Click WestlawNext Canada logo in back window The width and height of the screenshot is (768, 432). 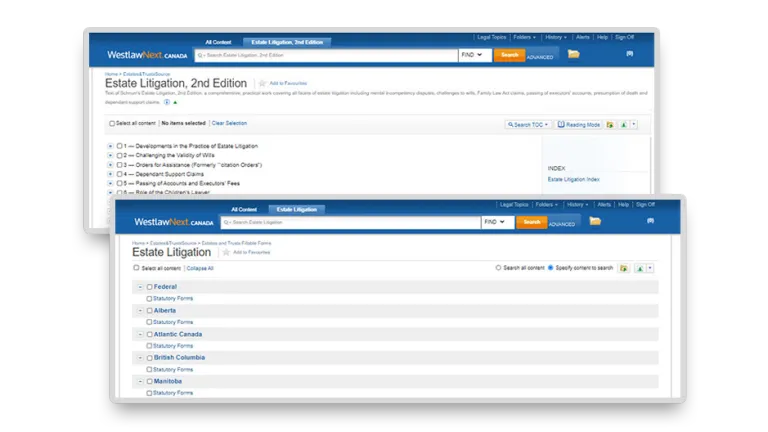coord(147,55)
